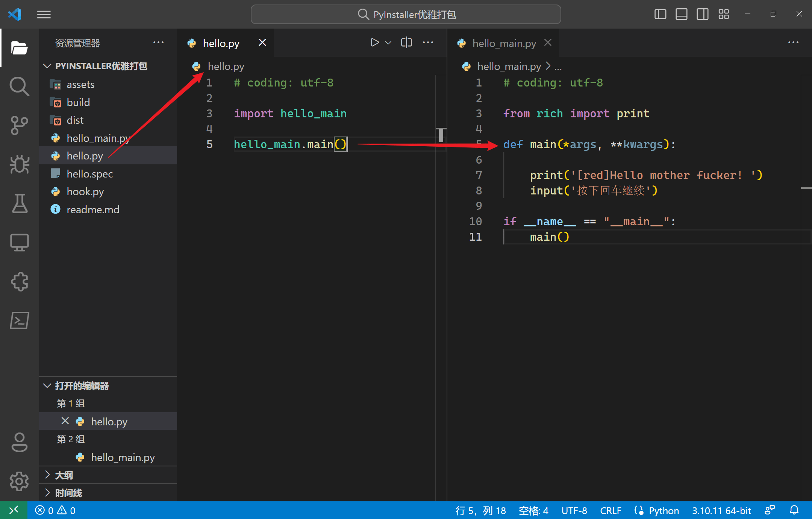
Task: Open the Extensions view
Action: tap(19, 282)
